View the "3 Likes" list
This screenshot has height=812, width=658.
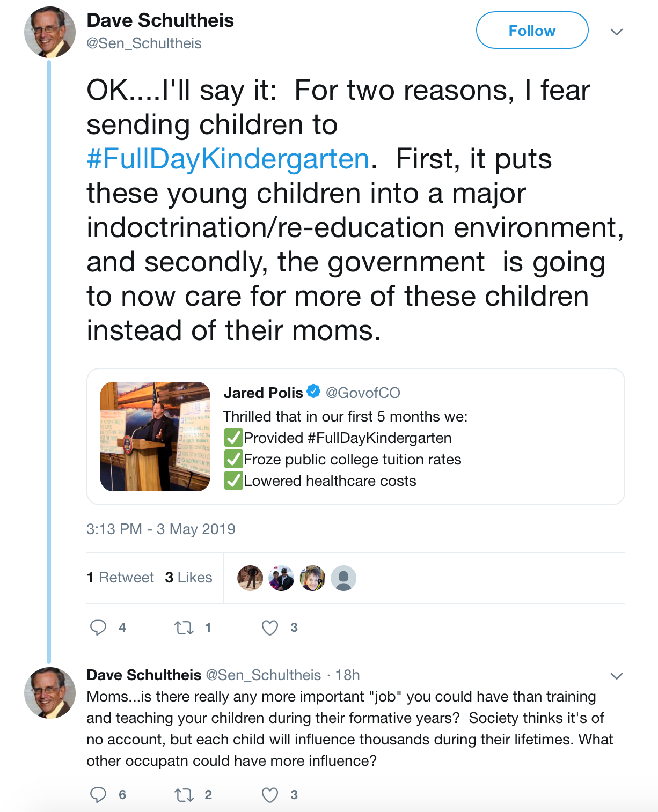(x=188, y=578)
